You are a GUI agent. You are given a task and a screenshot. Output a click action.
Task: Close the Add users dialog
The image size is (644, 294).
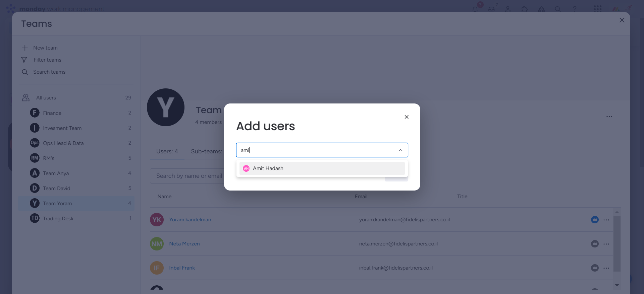click(x=407, y=117)
